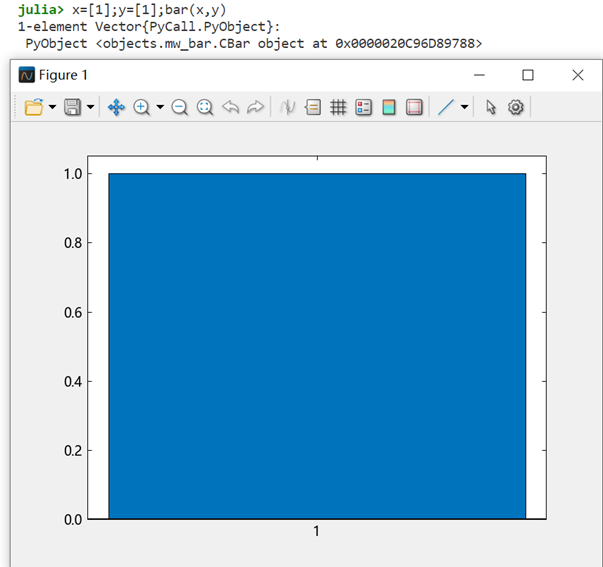Click the x-axis tick label 1

click(316, 531)
